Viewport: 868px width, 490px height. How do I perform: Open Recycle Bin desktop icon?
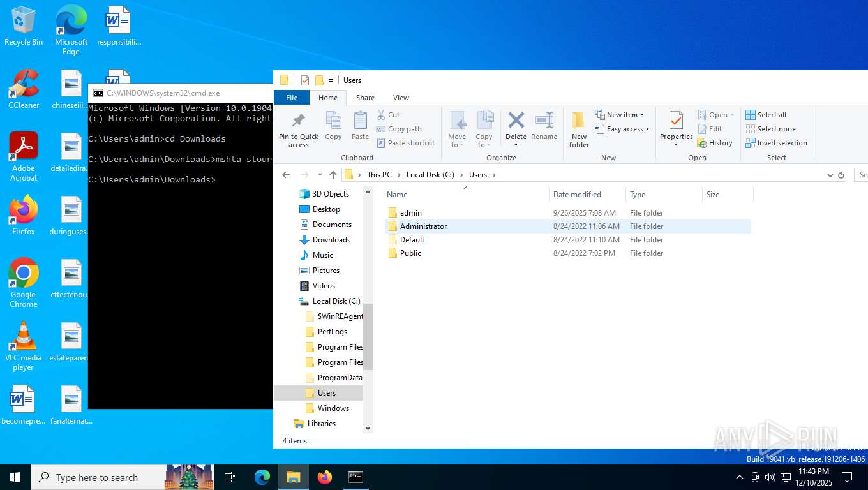[24, 26]
